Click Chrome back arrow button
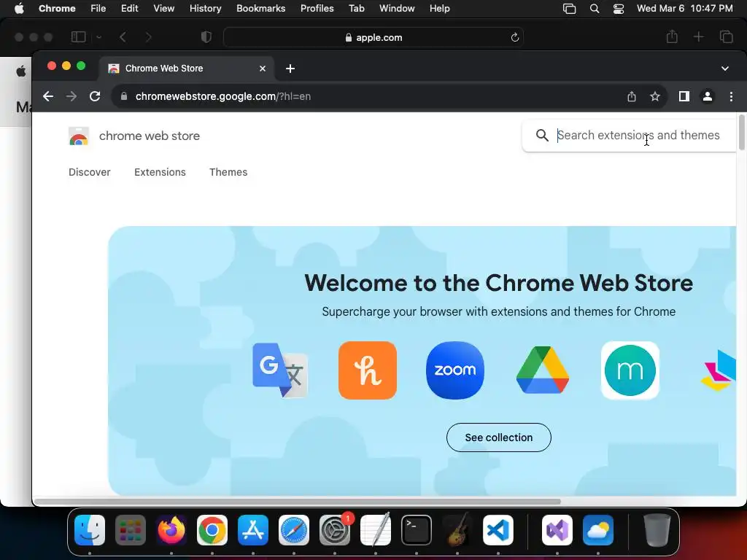Screen dimensions: 747x560 (48, 97)
